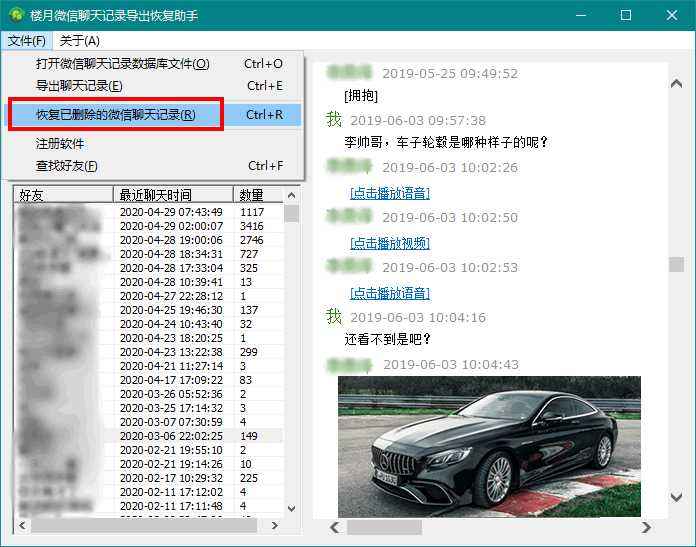Screen dimensions: 696x547
Task: Select 注册软件 menu entry
Action: [x=154, y=144]
